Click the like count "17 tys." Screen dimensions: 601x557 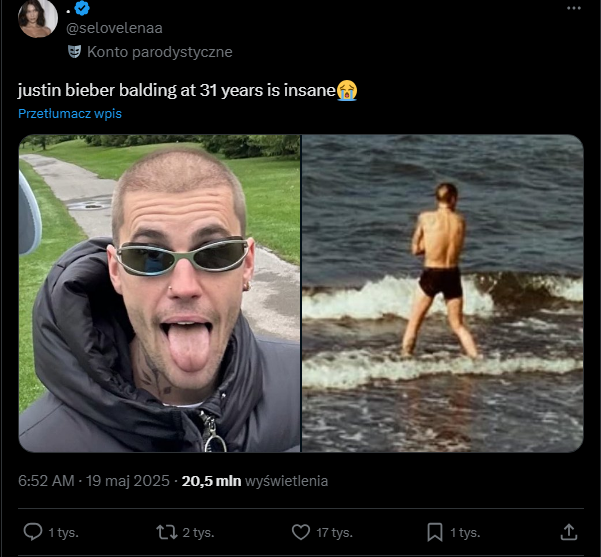coord(335,532)
